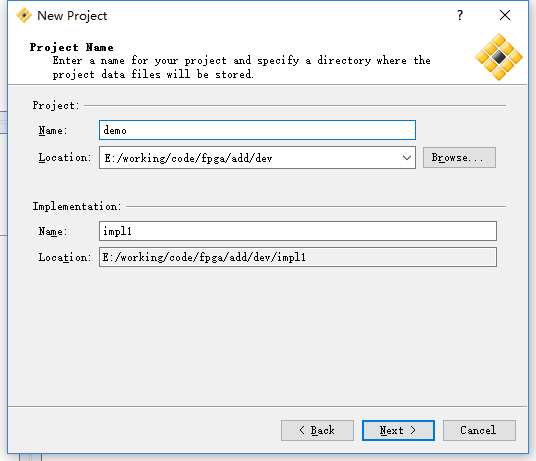Screen dimensions: 536x461
Task: Click the Project section label
Action: pos(56,105)
